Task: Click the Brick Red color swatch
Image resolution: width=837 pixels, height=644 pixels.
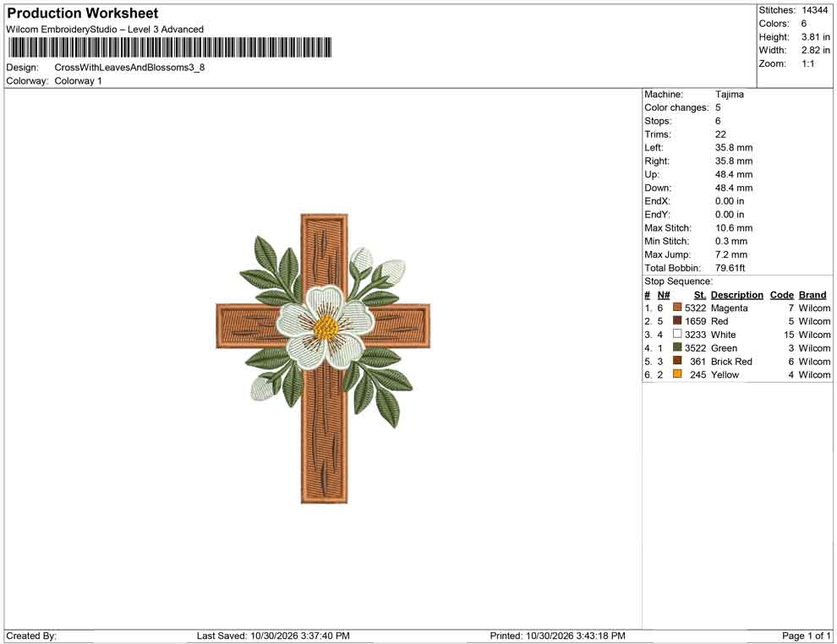Action: pos(677,361)
